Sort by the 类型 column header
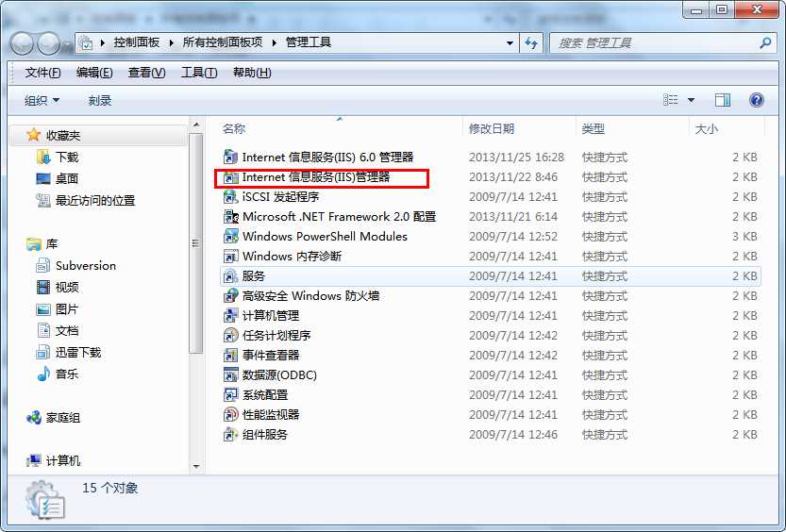 pos(593,128)
